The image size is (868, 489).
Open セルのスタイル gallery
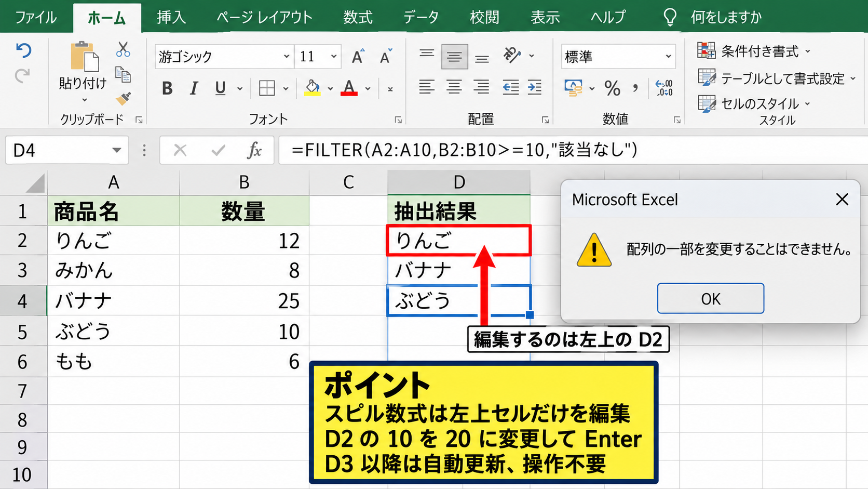pos(754,103)
